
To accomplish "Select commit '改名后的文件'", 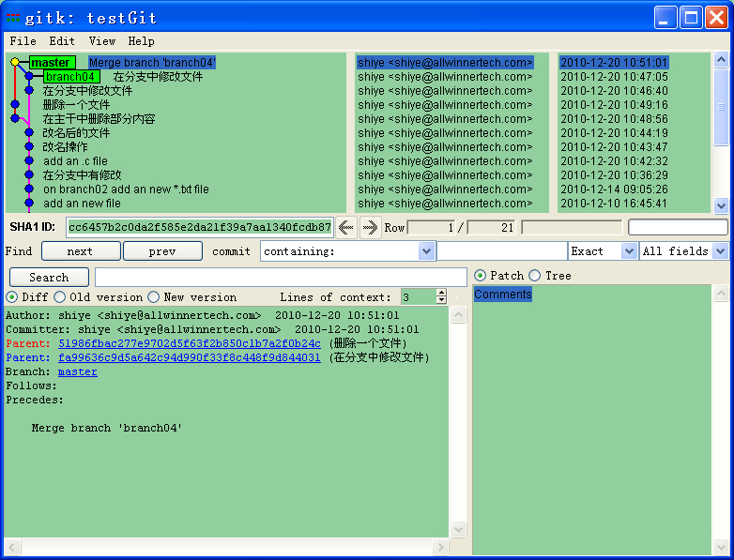I will [x=76, y=133].
